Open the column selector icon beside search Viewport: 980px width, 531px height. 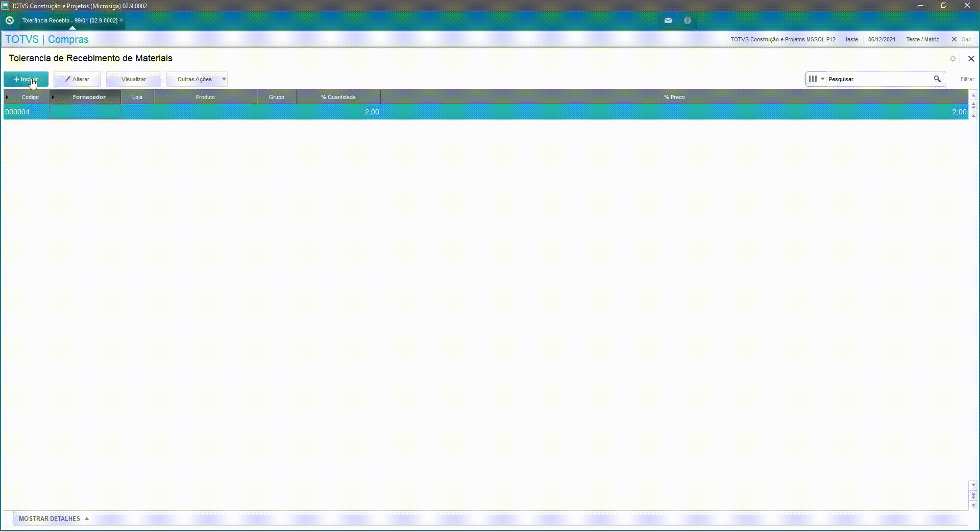pyautogui.click(x=816, y=79)
